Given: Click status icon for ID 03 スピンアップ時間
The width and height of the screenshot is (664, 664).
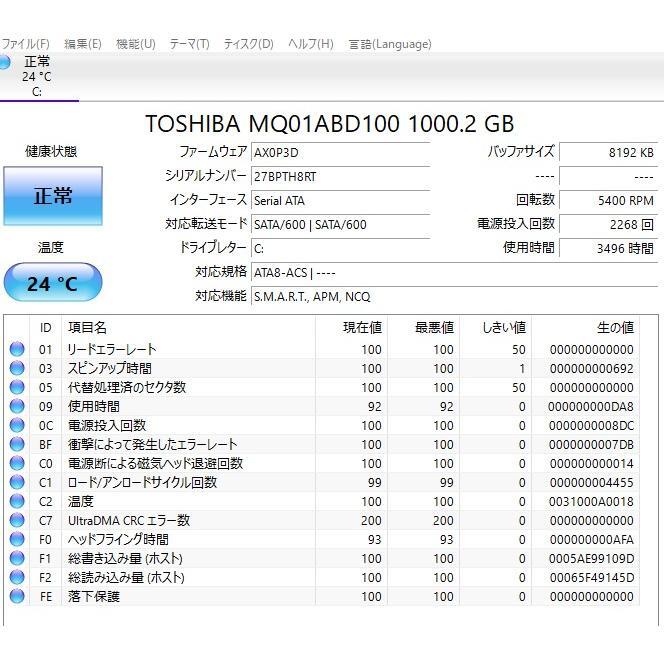Looking at the screenshot, I should click(17, 368).
